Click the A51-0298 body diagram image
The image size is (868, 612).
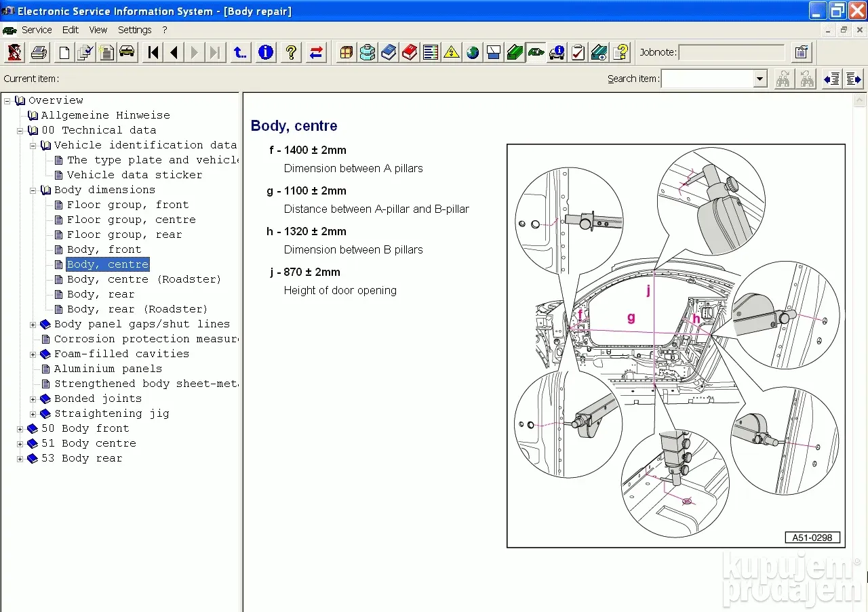(676, 346)
